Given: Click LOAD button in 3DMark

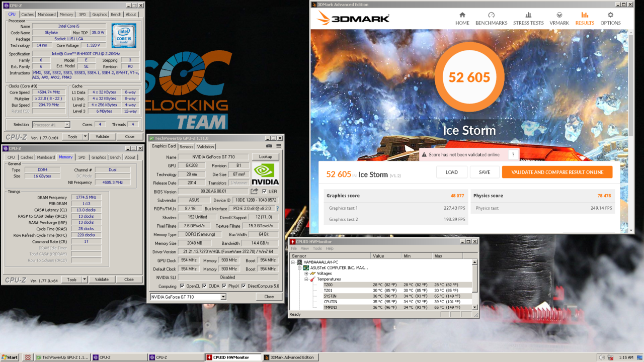Looking at the screenshot, I should [x=451, y=172].
